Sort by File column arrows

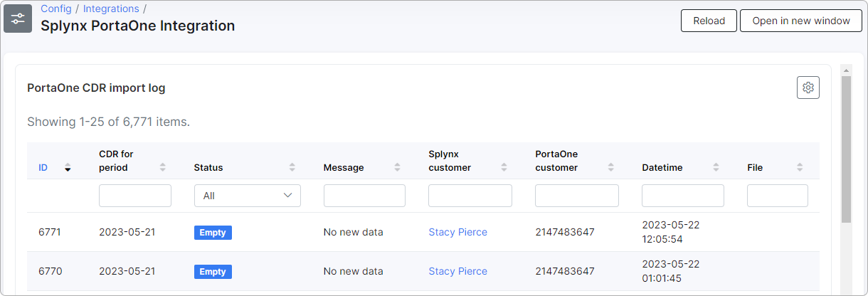pos(800,168)
